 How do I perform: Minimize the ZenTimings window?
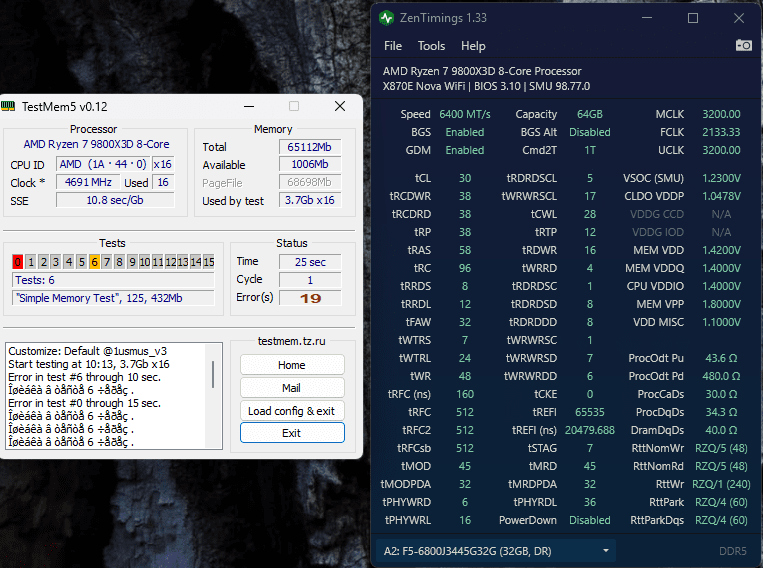point(647,18)
